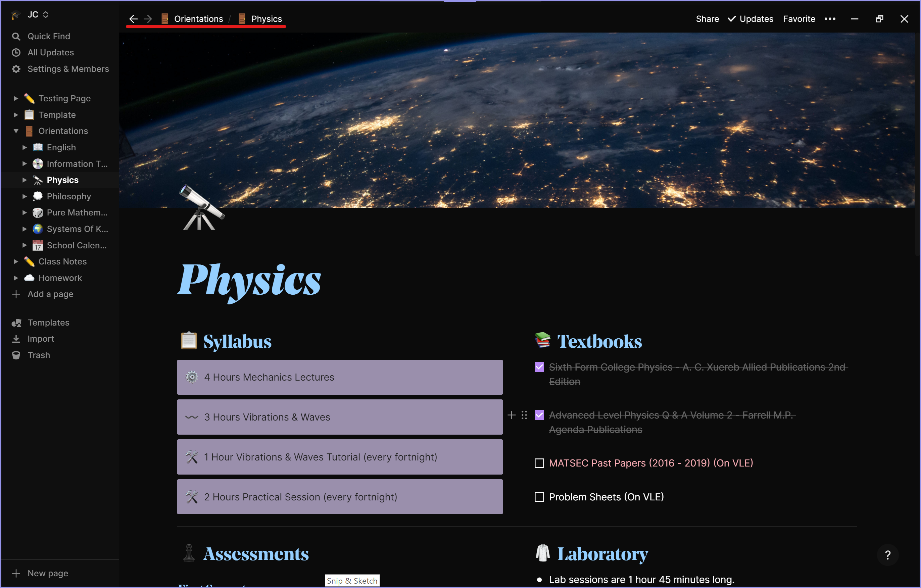Screen dimensions: 921x588
Task: Click the drag handle beside Advanced Level Physics
Action: 524,415
